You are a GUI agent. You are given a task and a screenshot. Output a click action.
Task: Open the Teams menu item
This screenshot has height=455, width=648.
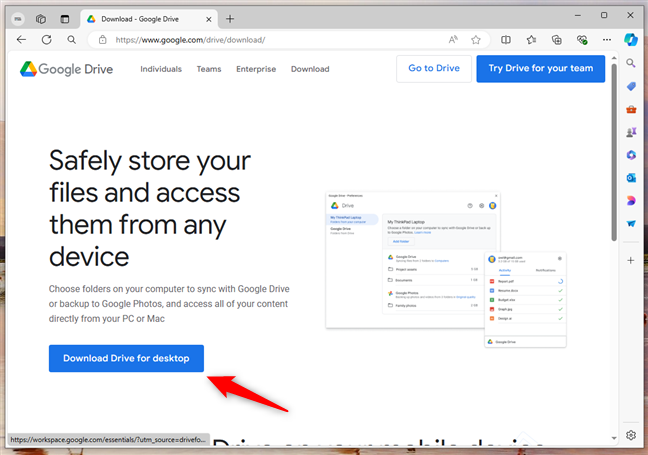pos(209,69)
